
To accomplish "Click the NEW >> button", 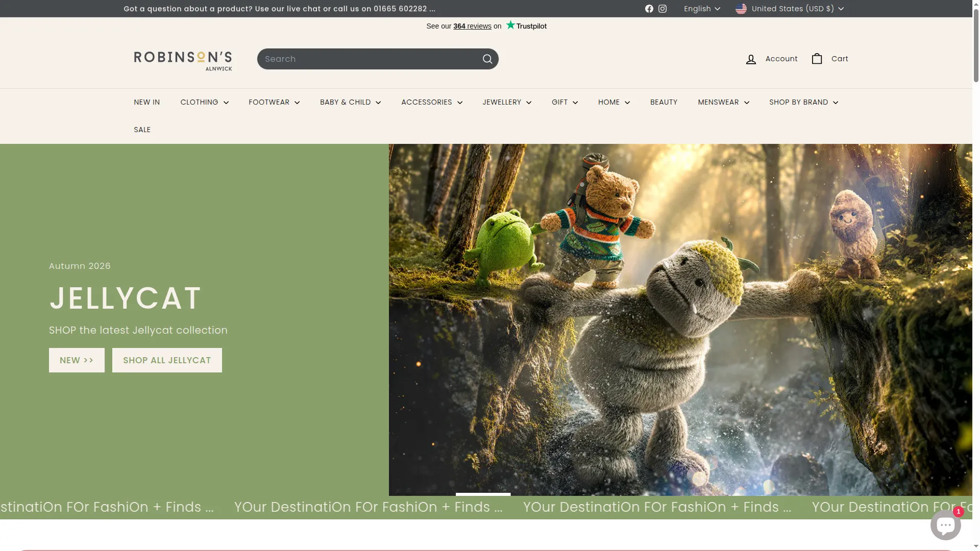I will click(77, 360).
